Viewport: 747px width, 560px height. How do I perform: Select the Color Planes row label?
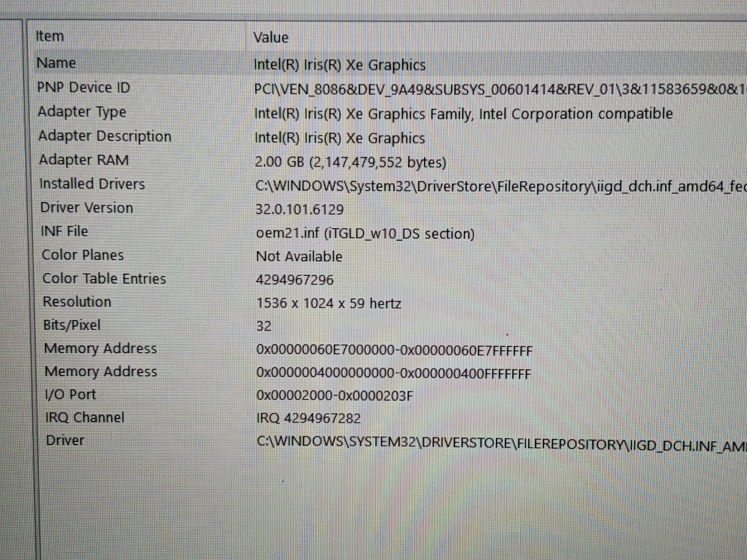click(x=83, y=255)
